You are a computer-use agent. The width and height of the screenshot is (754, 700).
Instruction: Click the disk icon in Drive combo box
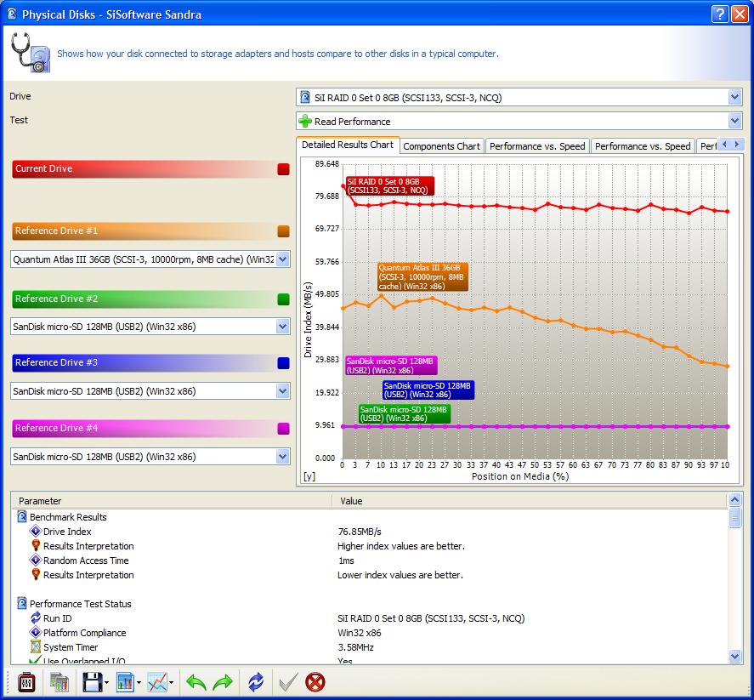(x=305, y=98)
